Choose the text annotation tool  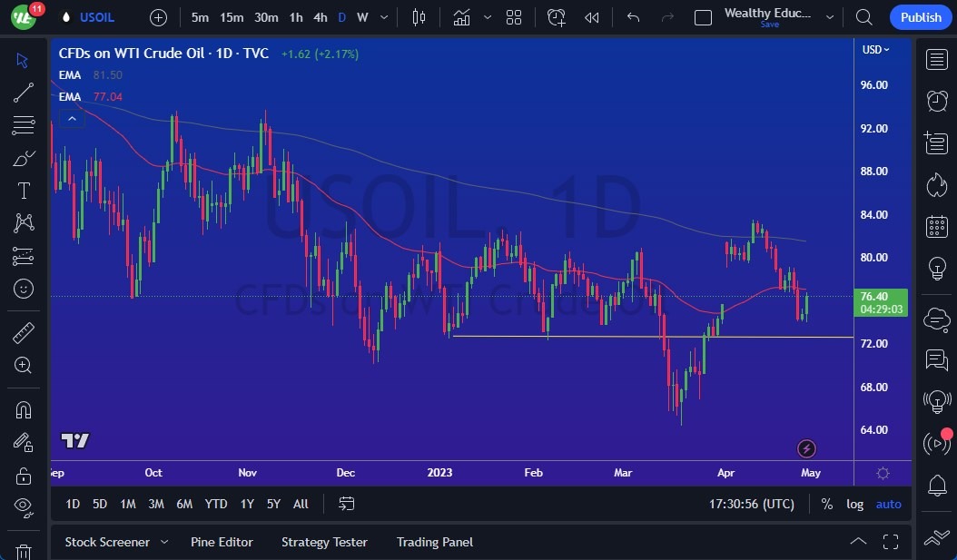(x=24, y=191)
